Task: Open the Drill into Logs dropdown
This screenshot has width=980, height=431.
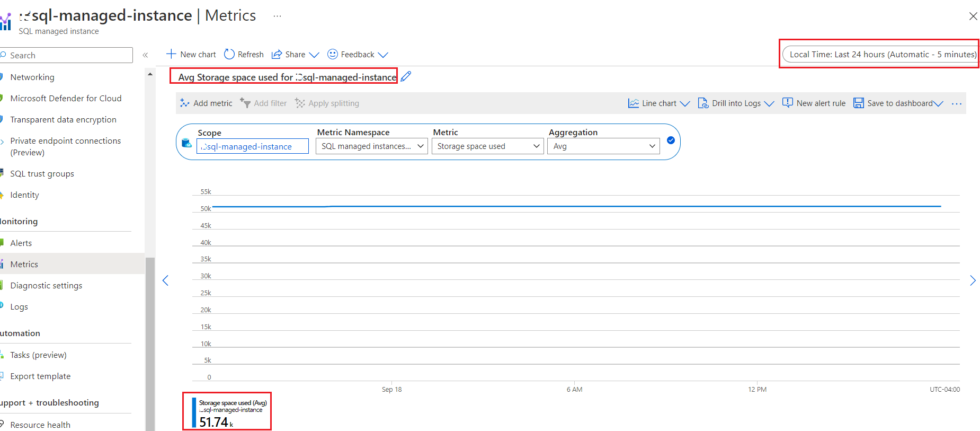Action: pyautogui.click(x=736, y=103)
